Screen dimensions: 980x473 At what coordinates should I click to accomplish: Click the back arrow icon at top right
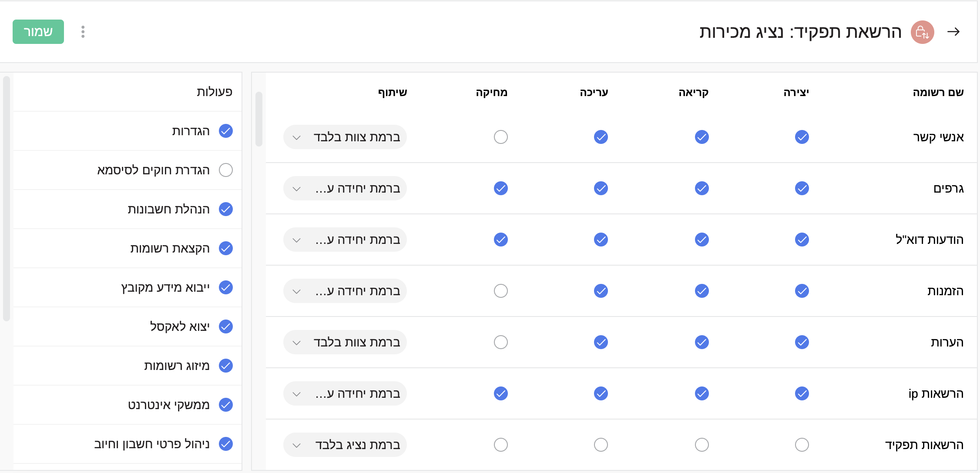pyautogui.click(x=953, y=32)
